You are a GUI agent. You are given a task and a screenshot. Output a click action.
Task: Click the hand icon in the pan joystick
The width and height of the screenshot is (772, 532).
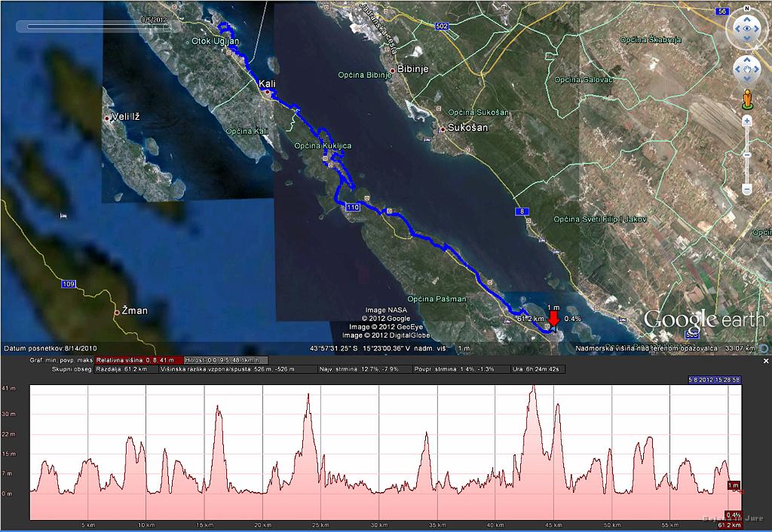[747, 69]
